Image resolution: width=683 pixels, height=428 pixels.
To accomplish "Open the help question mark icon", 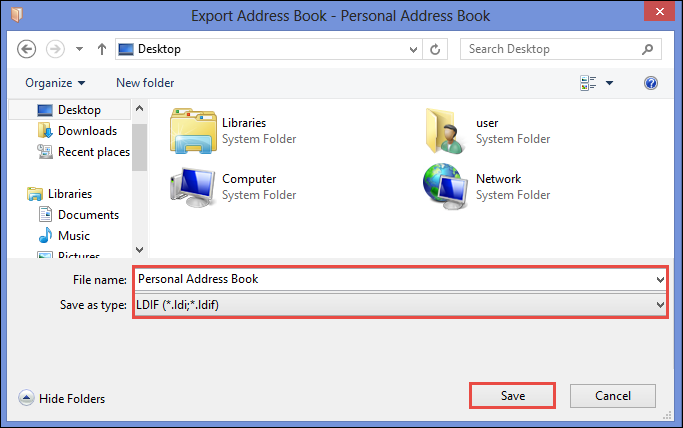I will pyautogui.click(x=651, y=83).
